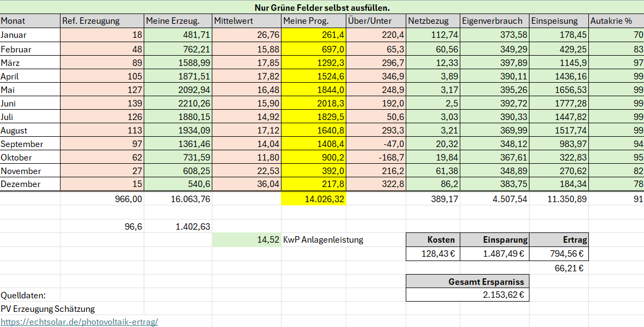Screen dimensions: 644x327
Task: Select the 'Autakrie %' column header
Action: 616,21
